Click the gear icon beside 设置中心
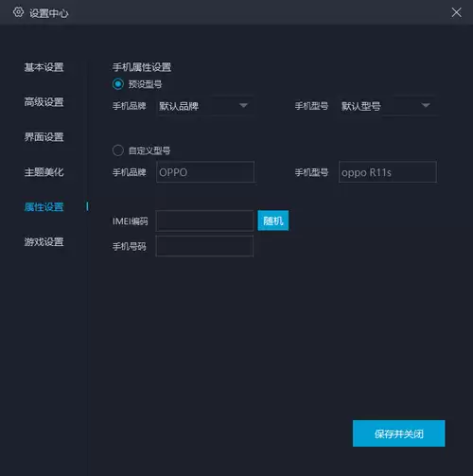 18,12
